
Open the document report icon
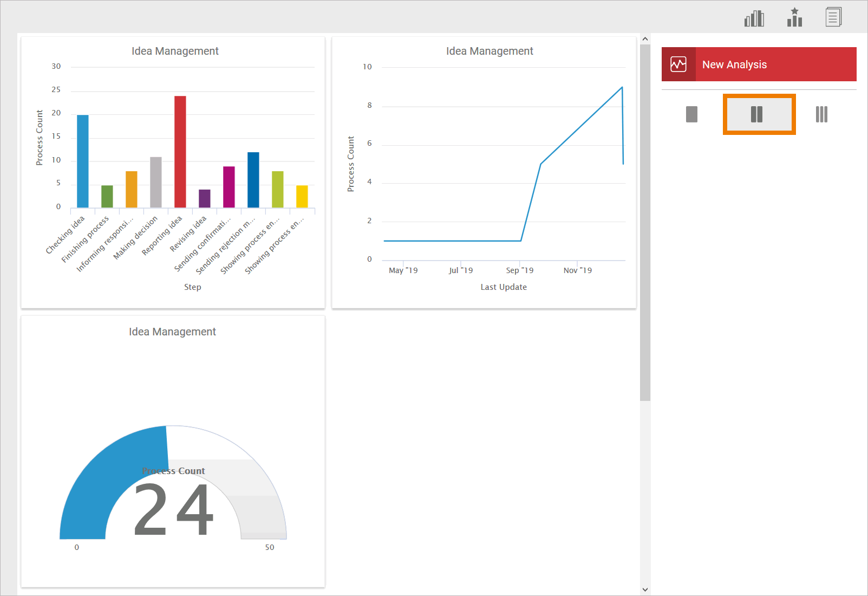(833, 17)
